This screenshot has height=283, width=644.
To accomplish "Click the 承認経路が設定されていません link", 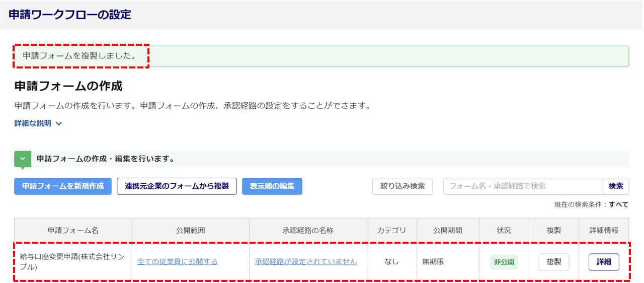I will [306, 262].
